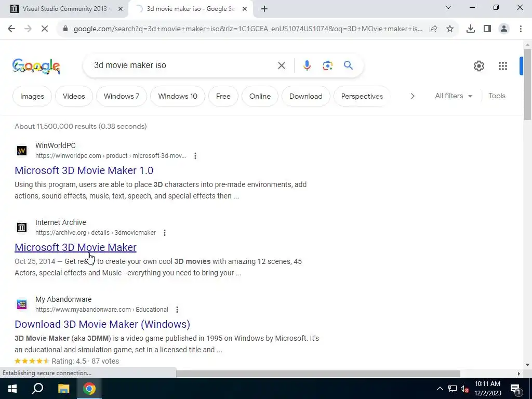532x399 pixels.
Task: Open Chrome three-dot menu
Action: click(x=521, y=29)
